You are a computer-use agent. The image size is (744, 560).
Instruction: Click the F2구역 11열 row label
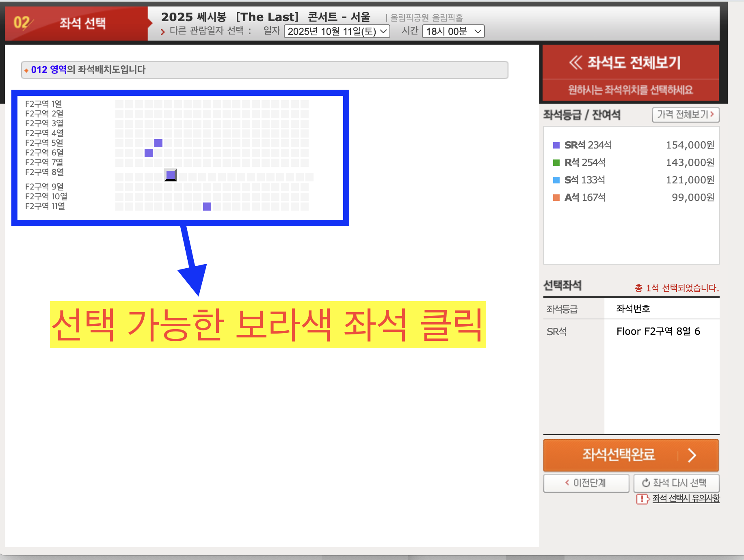tap(45, 206)
